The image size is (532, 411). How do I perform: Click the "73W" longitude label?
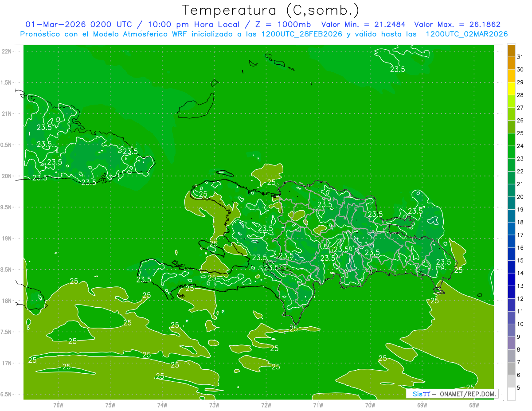coord(214,405)
